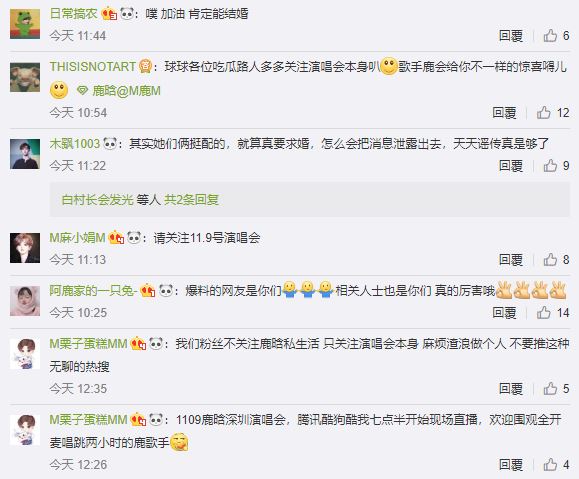Click the frog avatar of 日常搞农
The height and width of the screenshot is (479, 579).
click(25, 24)
